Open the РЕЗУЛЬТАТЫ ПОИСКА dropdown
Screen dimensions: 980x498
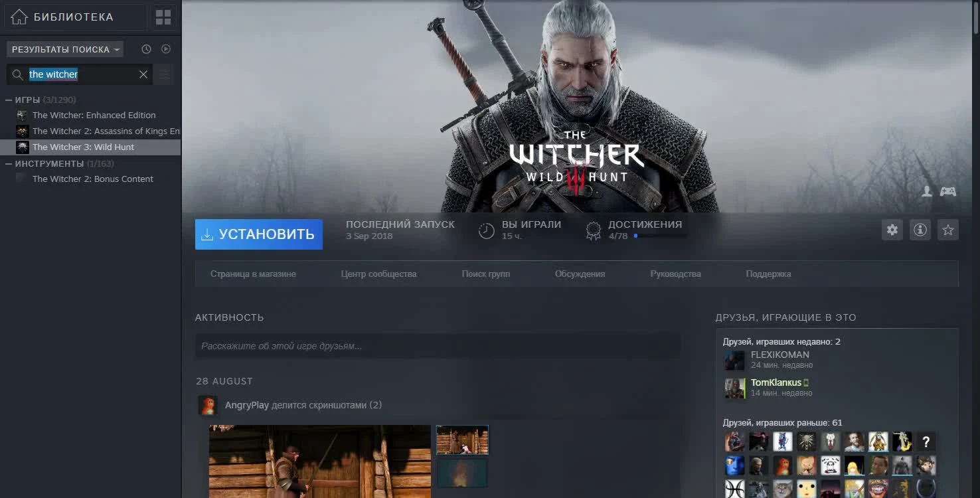(65, 49)
